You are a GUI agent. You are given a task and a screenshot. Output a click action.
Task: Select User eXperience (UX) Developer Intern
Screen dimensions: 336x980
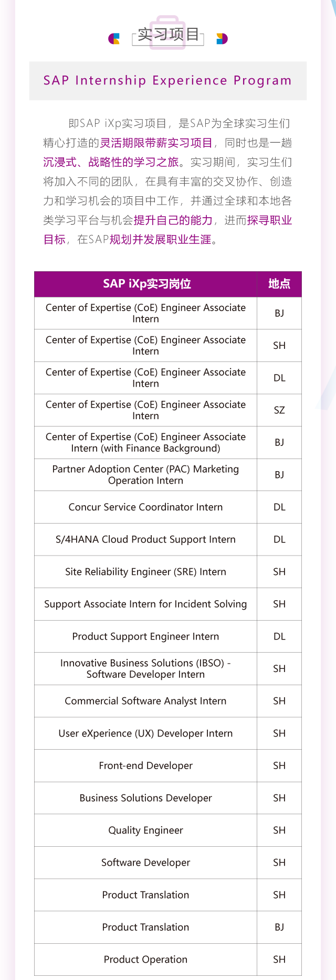pos(145,733)
